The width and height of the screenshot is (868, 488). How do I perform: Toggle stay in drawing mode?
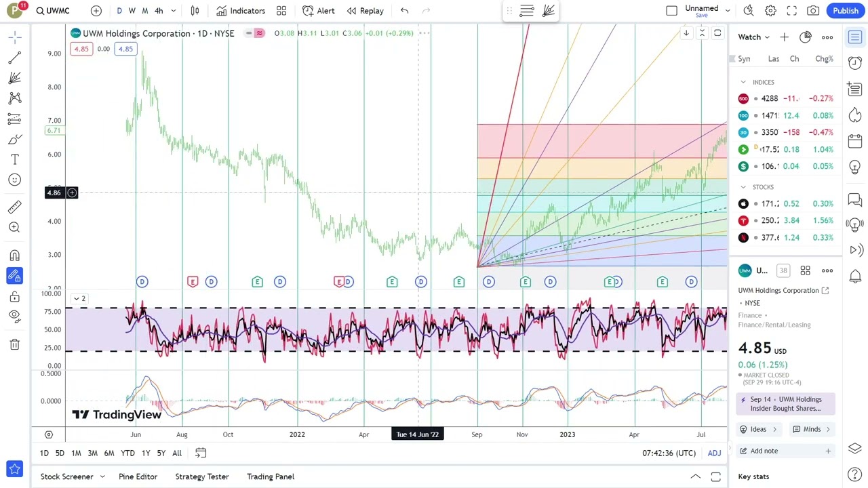click(x=14, y=276)
